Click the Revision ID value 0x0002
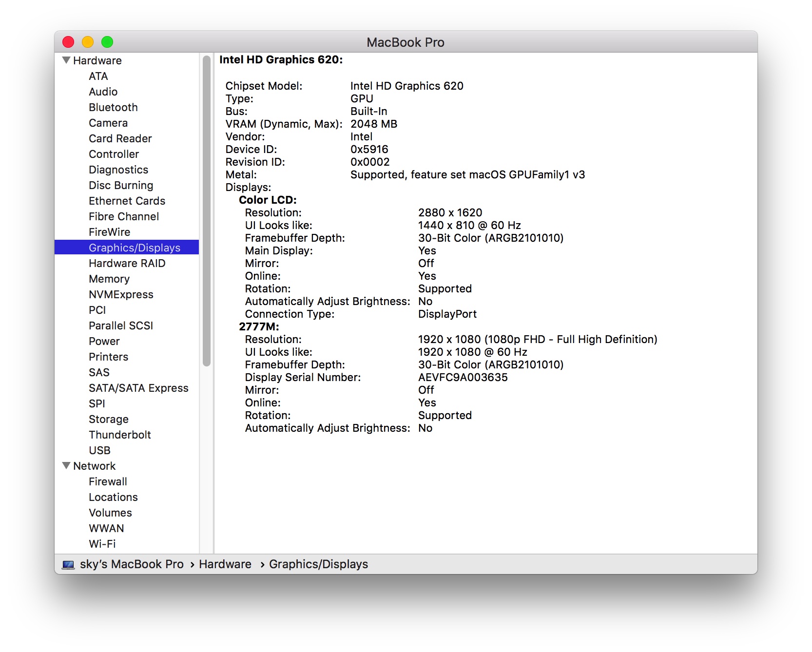The image size is (812, 652). 370,162
